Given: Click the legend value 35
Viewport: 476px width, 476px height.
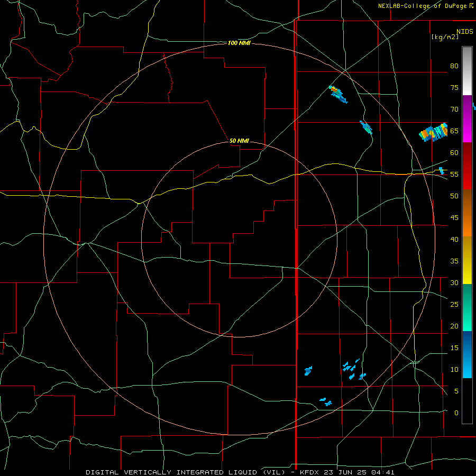Looking at the screenshot, I should (x=454, y=261).
